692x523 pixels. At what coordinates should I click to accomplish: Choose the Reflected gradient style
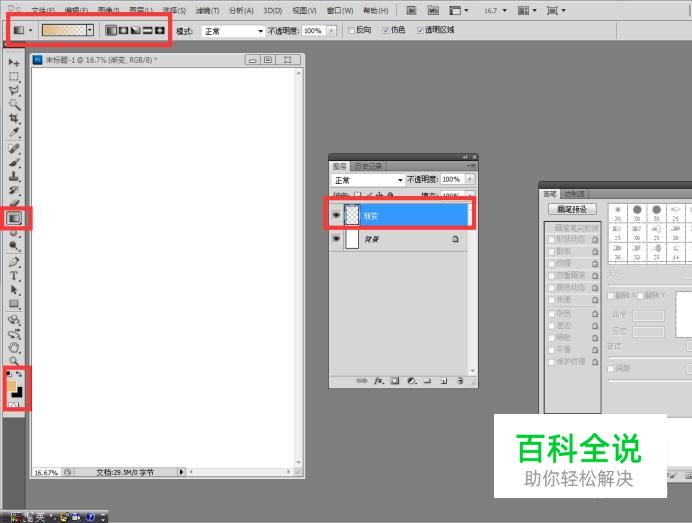(x=147, y=30)
